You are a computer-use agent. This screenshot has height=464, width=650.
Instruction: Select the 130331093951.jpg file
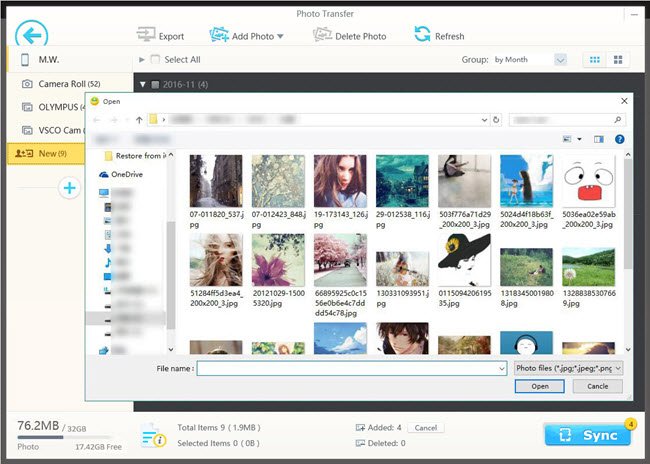click(403, 279)
